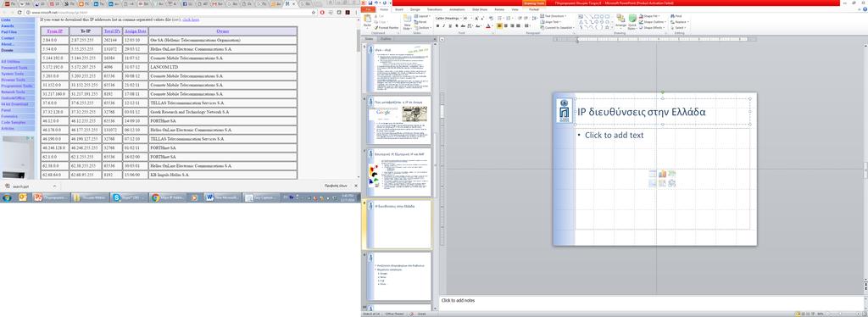Image resolution: width=868 pixels, height=317 pixels.
Task: Toggle left text alignment
Action: pyautogui.click(x=500, y=26)
